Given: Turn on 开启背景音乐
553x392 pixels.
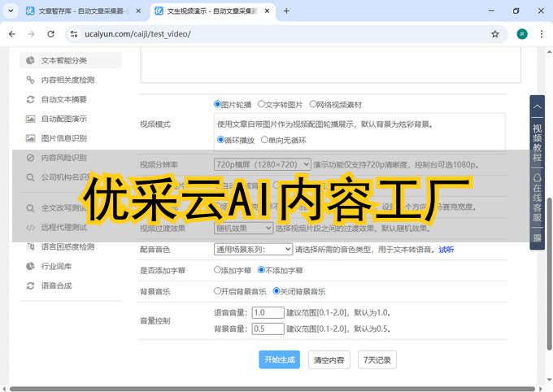Looking at the screenshot, I should click(218, 290).
